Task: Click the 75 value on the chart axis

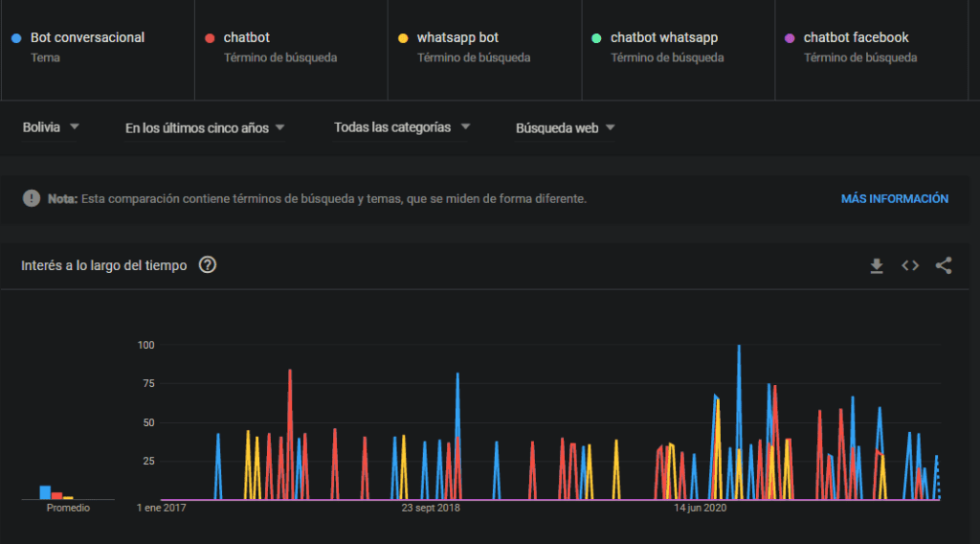Action: (x=148, y=383)
